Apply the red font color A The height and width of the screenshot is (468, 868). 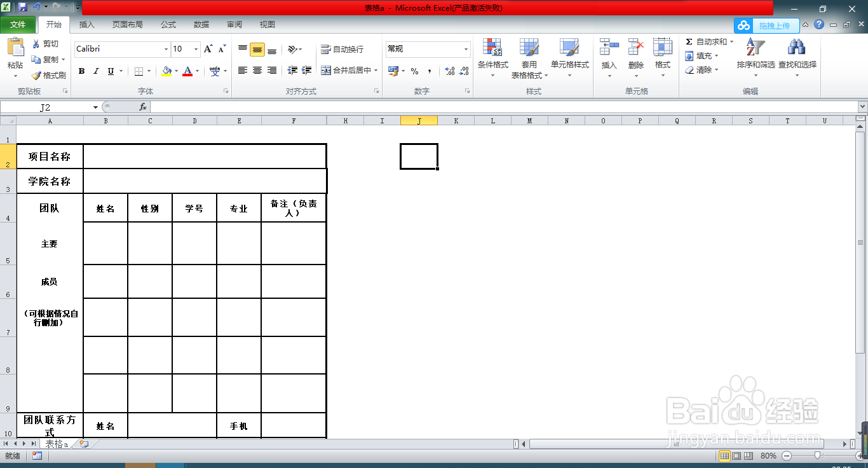pos(187,71)
